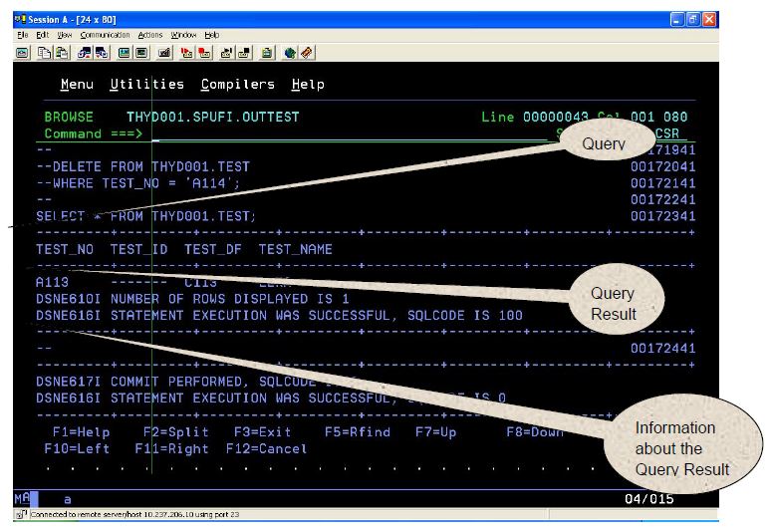This screenshot has width=772, height=532.
Task: Click the Quit Macro toolbar icon
Action: 245,53
